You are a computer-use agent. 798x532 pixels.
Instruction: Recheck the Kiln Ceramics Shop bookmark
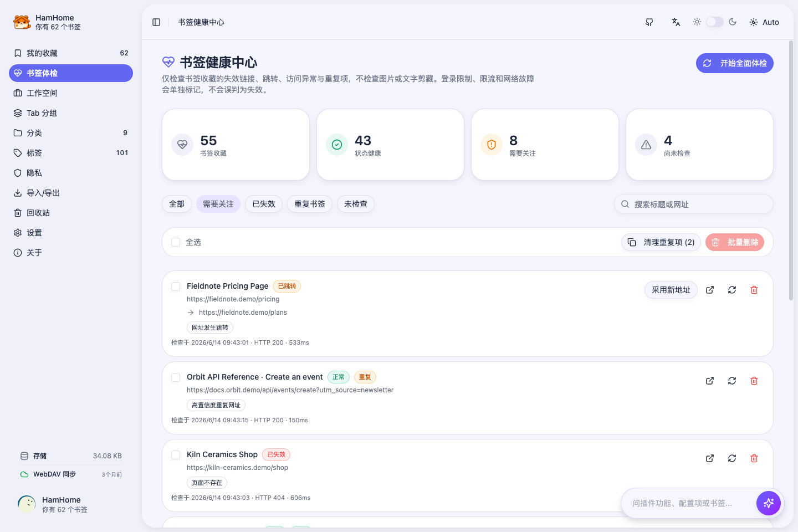point(732,458)
